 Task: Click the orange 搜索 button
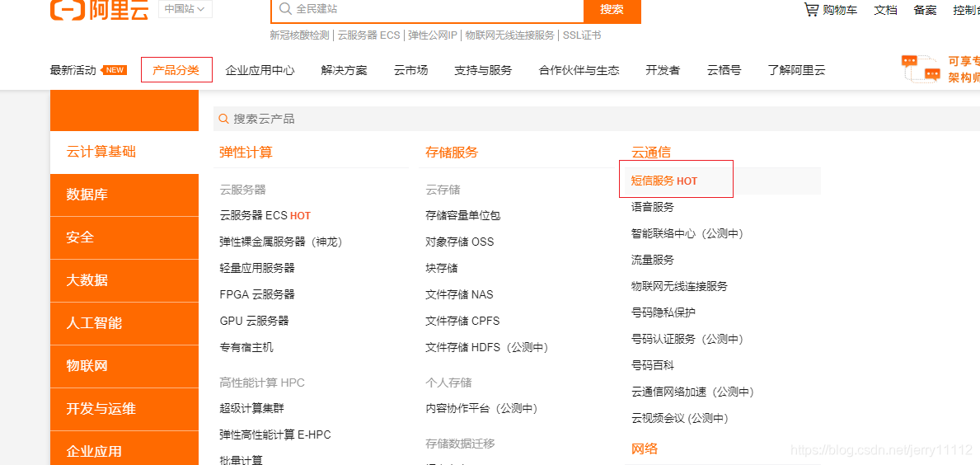point(612,10)
